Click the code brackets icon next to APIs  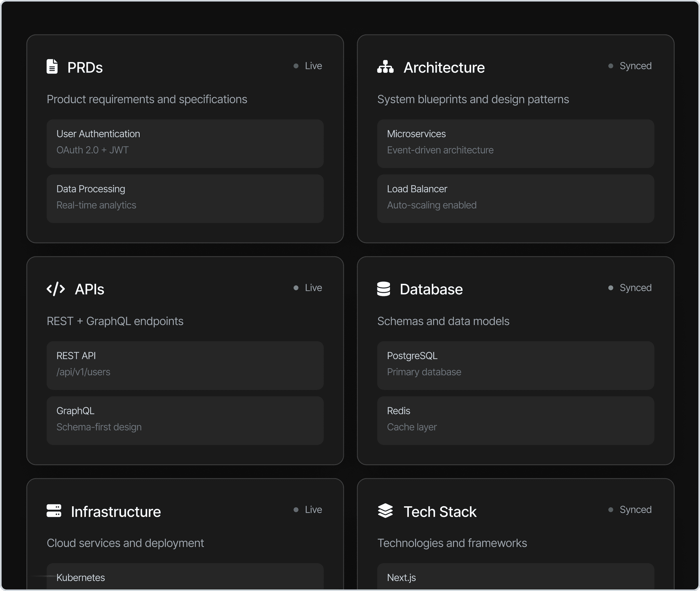point(55,289)
